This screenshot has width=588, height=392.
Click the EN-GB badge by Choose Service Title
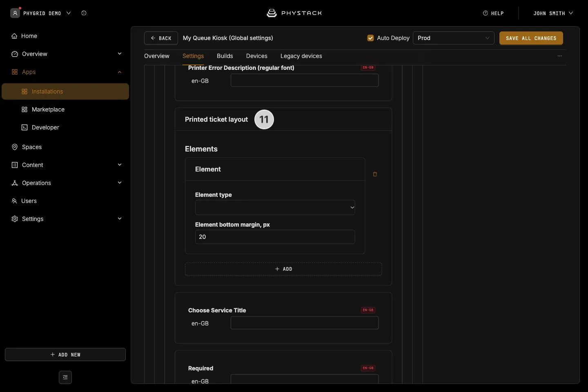point(368,310)
